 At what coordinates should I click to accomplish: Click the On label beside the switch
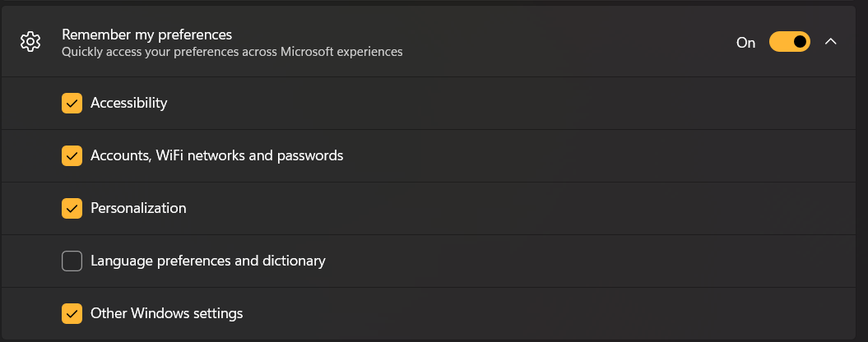tap(745, 43)
